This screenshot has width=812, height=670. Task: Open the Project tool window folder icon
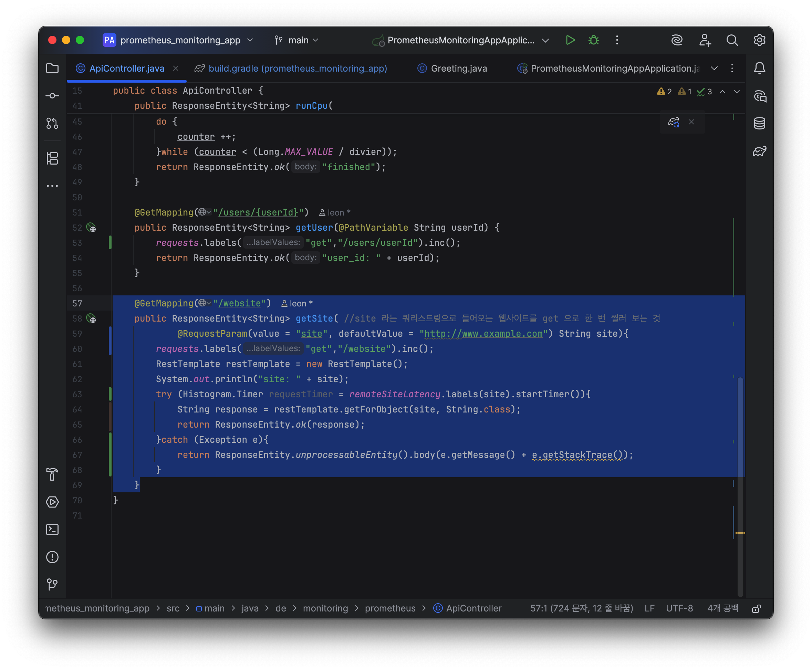[52, 68]
